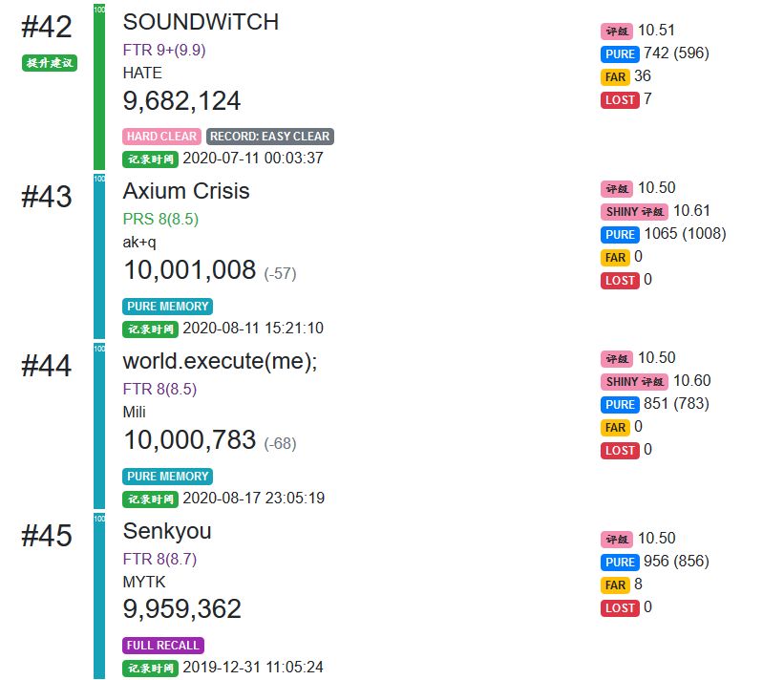Click the PRS 8(8.5) difficulty label
Screen dimensions: 784x680
(x=160, y=220)
